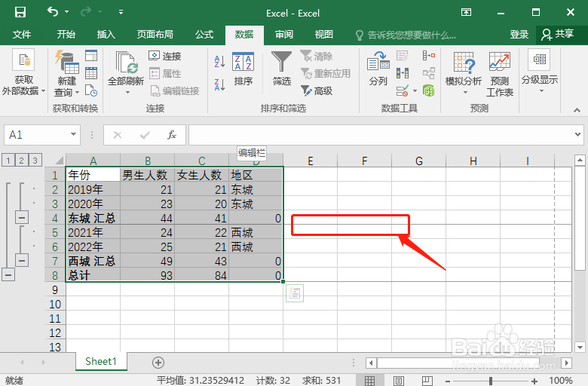Collapse the 总计 outline group minus button
The height and width of the screenshot is (386, 588).
8,274
